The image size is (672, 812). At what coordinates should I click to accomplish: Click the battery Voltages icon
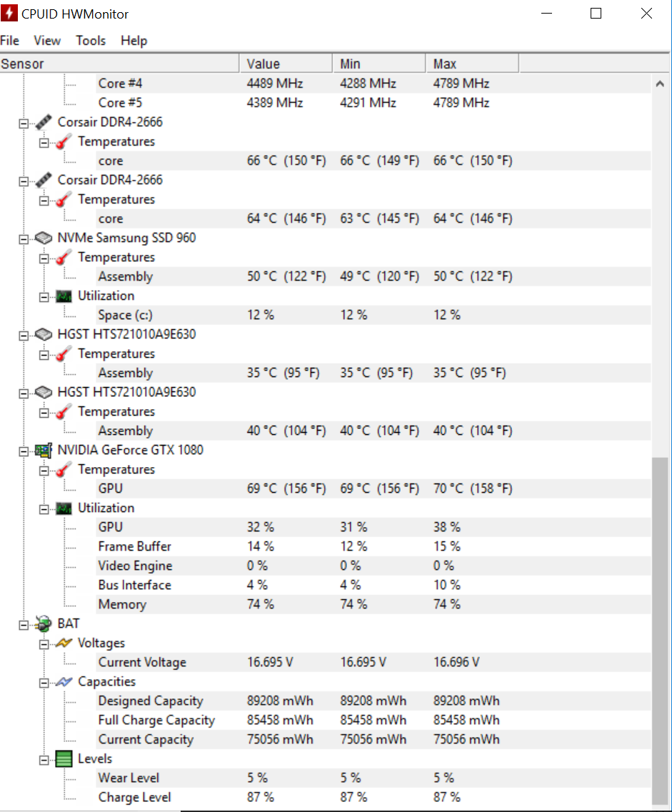(x=64, y=643)
